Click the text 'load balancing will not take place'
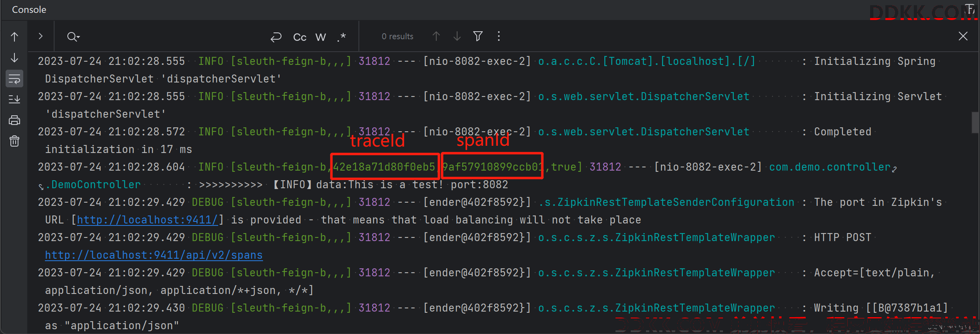The image size is (980, 334). [x=532, y=220]
